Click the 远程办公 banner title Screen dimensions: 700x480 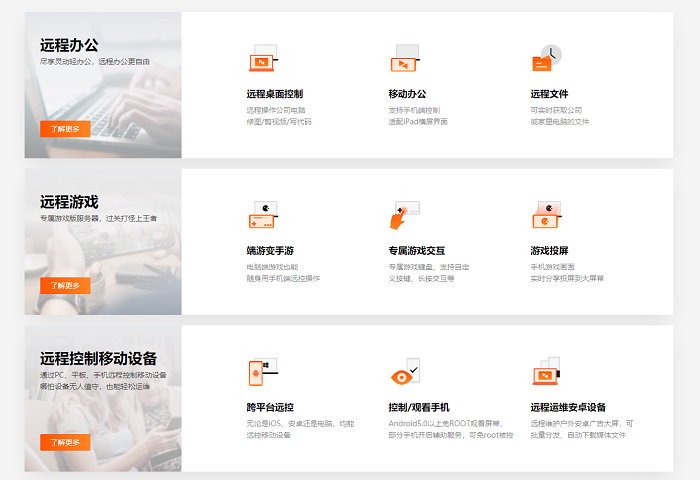tap(69, 45)
